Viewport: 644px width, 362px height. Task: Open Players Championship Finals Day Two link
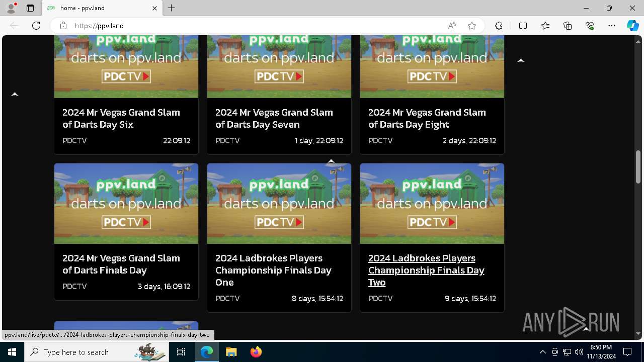click(426, 270)
